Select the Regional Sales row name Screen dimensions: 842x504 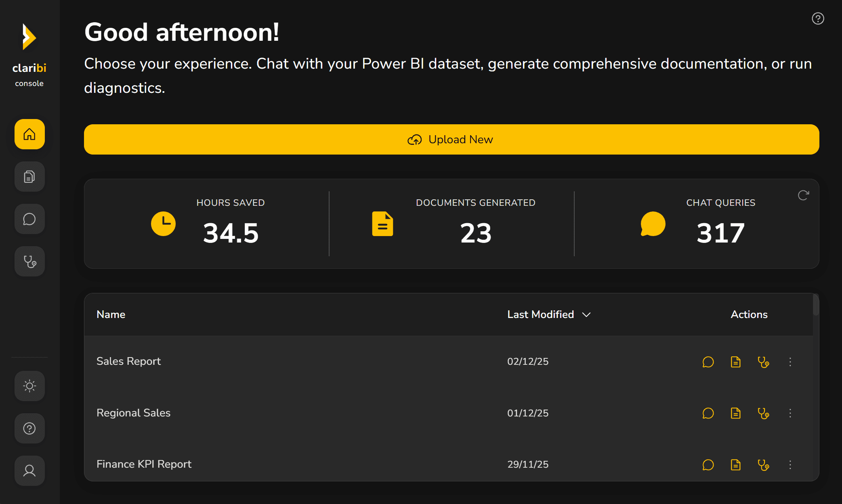133,413
